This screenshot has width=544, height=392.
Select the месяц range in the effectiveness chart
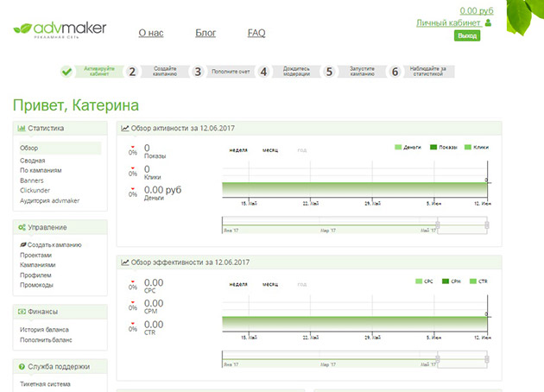coord(270,284)
